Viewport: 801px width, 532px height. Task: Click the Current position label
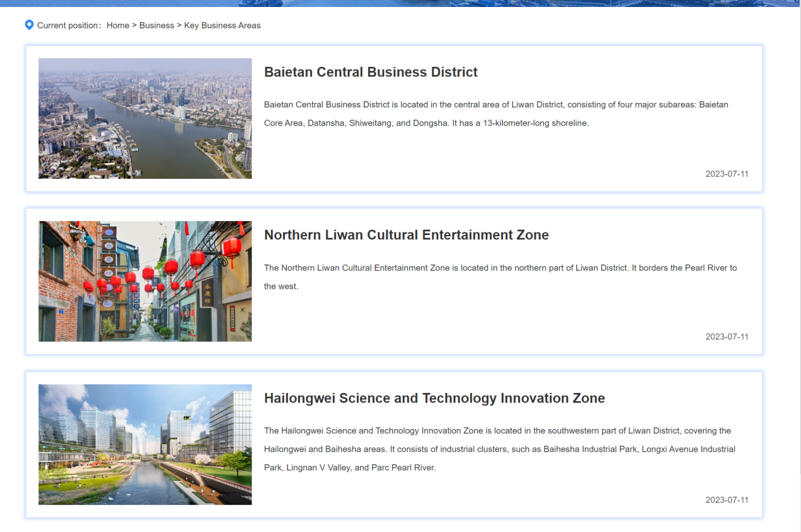(71, 25)
